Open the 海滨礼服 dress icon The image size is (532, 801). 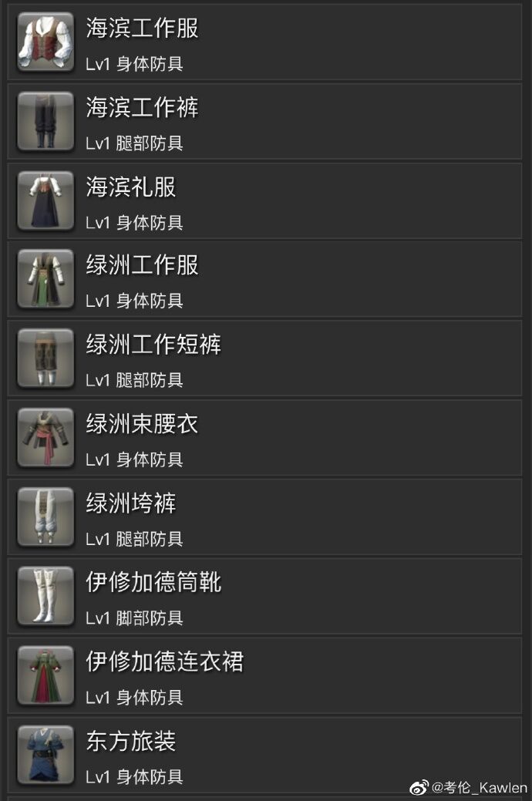coord(46,200)
